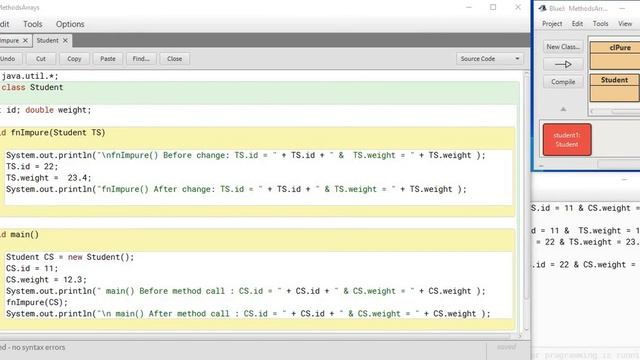Click the New Class... button in BlueJ
This screenshot has height=360, width=640.
tap(563, 47)
